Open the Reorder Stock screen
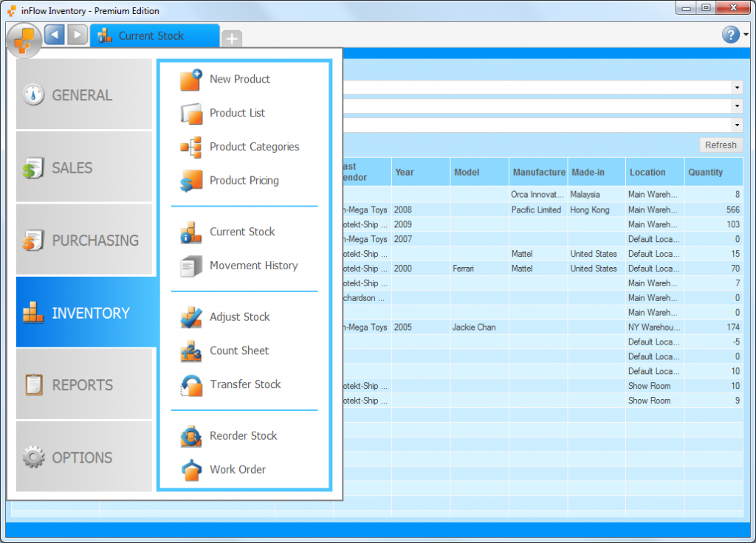 click(190, 435)
